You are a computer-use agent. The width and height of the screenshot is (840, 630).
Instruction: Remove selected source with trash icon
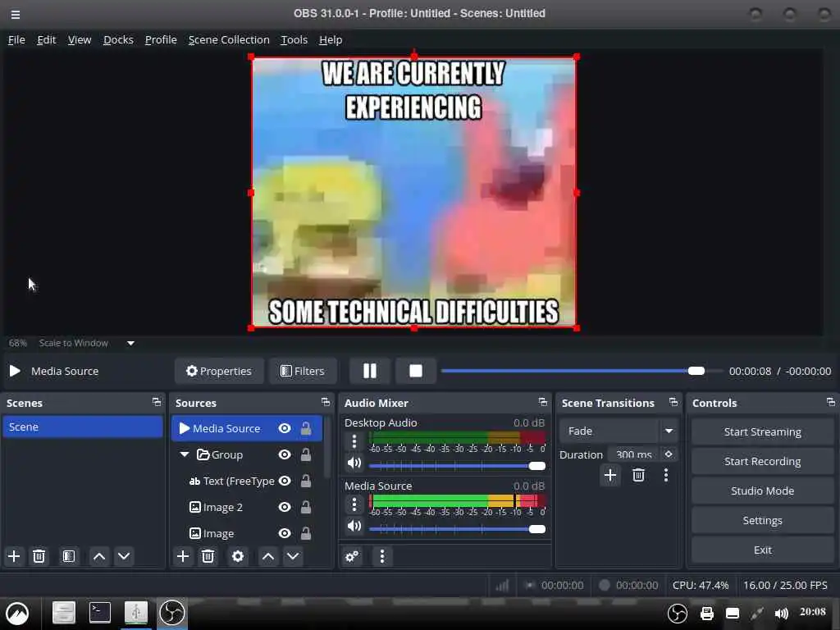208,557
